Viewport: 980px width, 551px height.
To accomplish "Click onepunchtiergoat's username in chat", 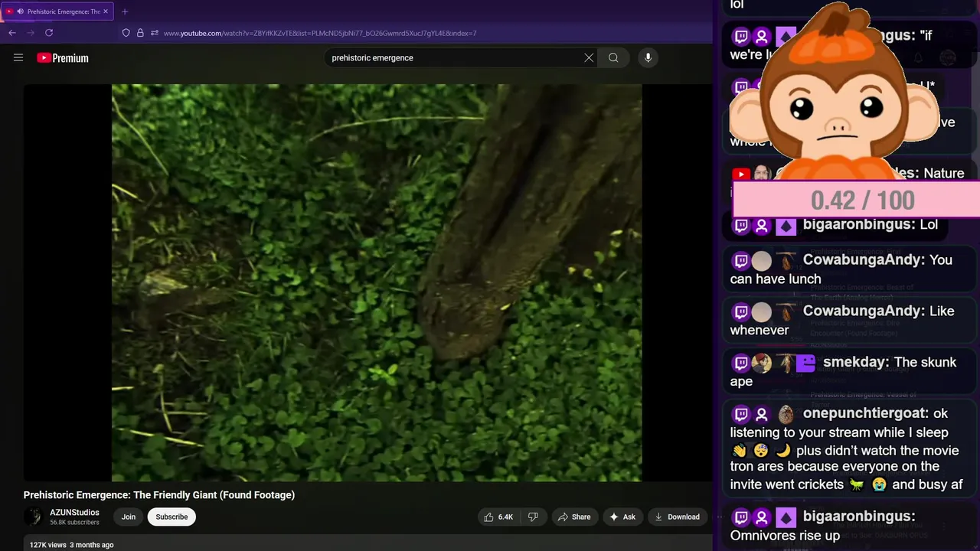I will pyautogui.click(x=865, y=413).
